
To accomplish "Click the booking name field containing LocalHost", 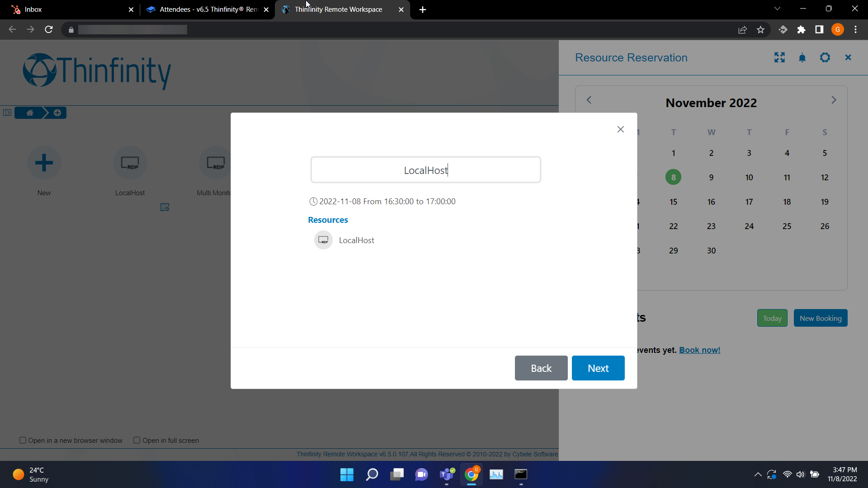I will (x=425, y=170).
